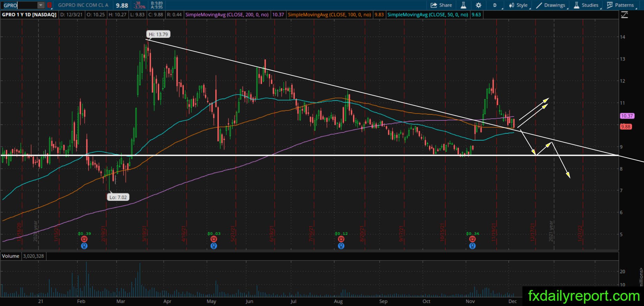This screenshot has width=644, height=306.
Task: Click the Feb label on time axis
Action: [x=81, y=301]
